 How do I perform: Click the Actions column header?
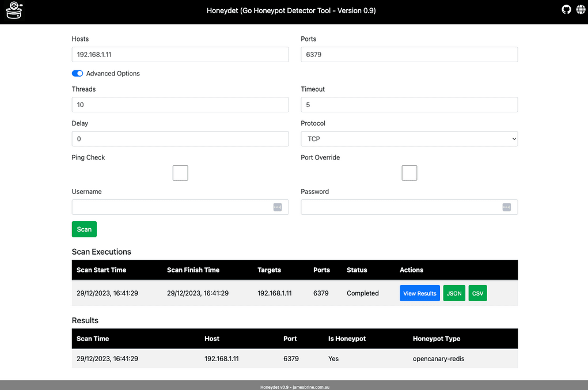411,270
